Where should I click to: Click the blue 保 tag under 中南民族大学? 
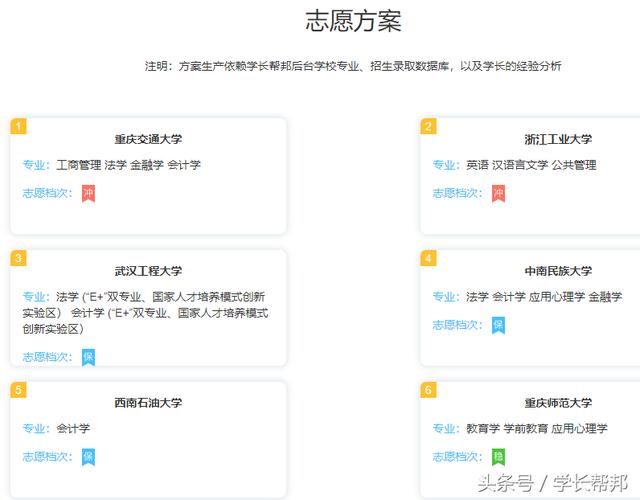498,325
